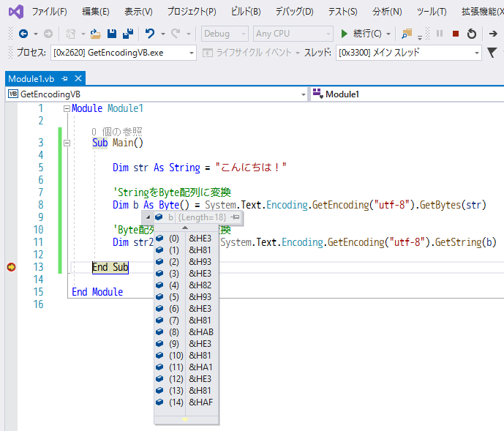
Task: Collapse the Sub Main outline block
Action: point(67,143)
